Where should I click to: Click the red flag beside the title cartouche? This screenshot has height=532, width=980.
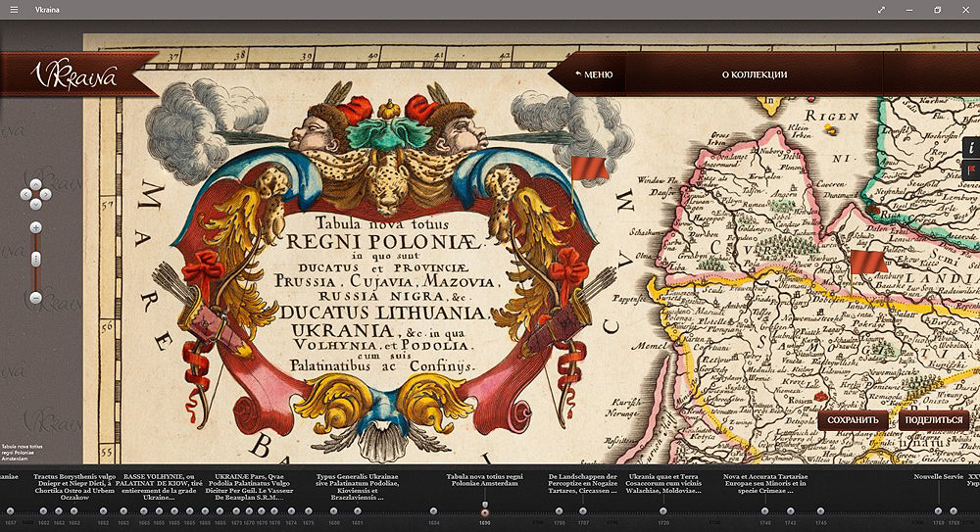coord(589,169)
